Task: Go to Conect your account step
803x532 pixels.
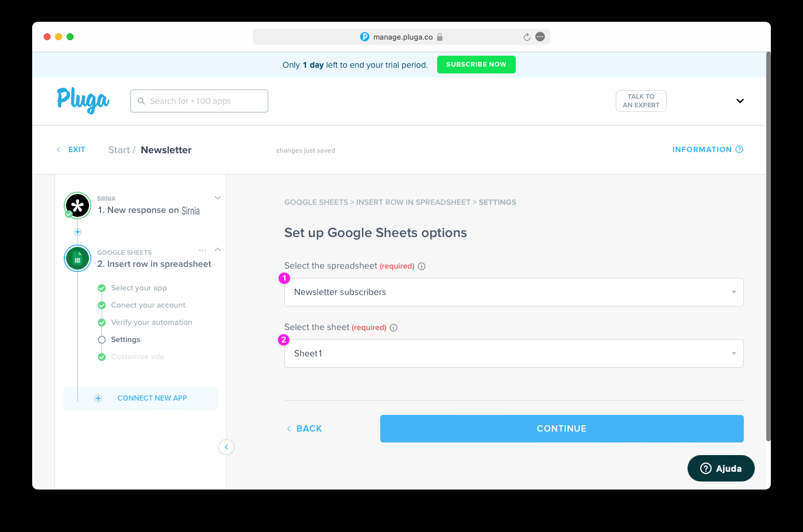Action: pos(148,305)
